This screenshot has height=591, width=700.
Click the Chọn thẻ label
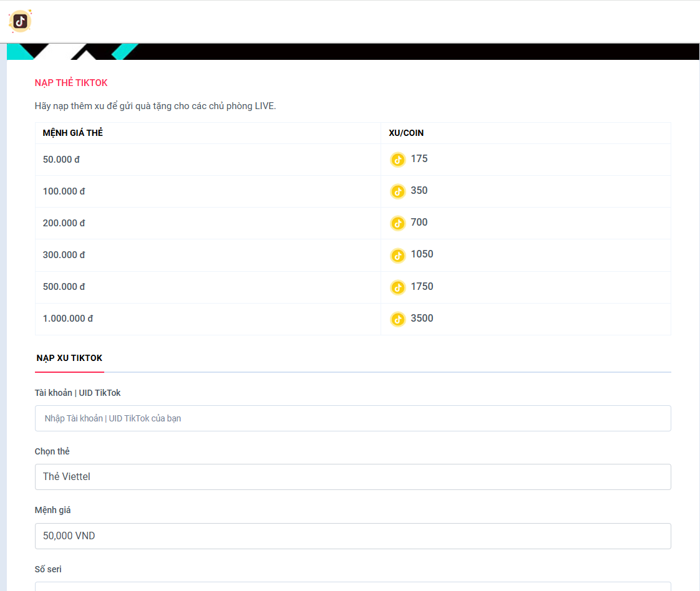[x=52, y=451]
